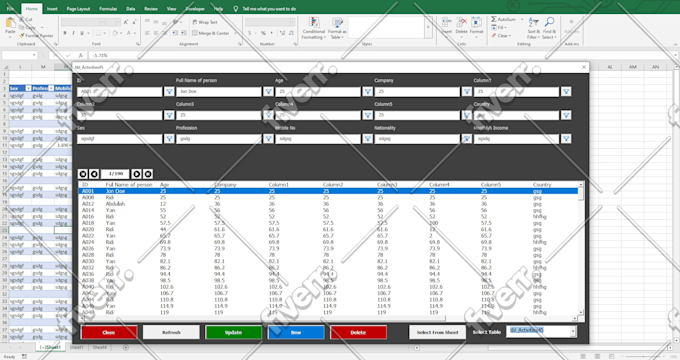The height and width of the screenshot is (360, 680).
Task: Open the Select Table combo box
Action: pos(573,332)
